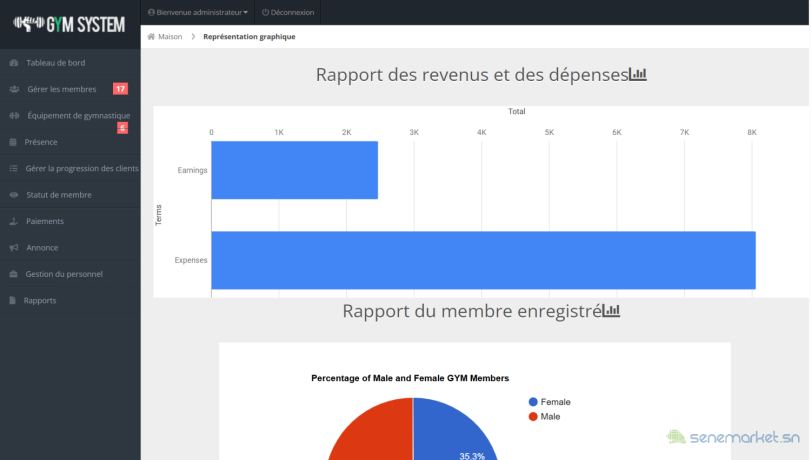Viewport: 811px width, 460px height.
Task: Click the breadcrumb chevron after Maison
Action: pyautogui.click(x=193, y=36)
